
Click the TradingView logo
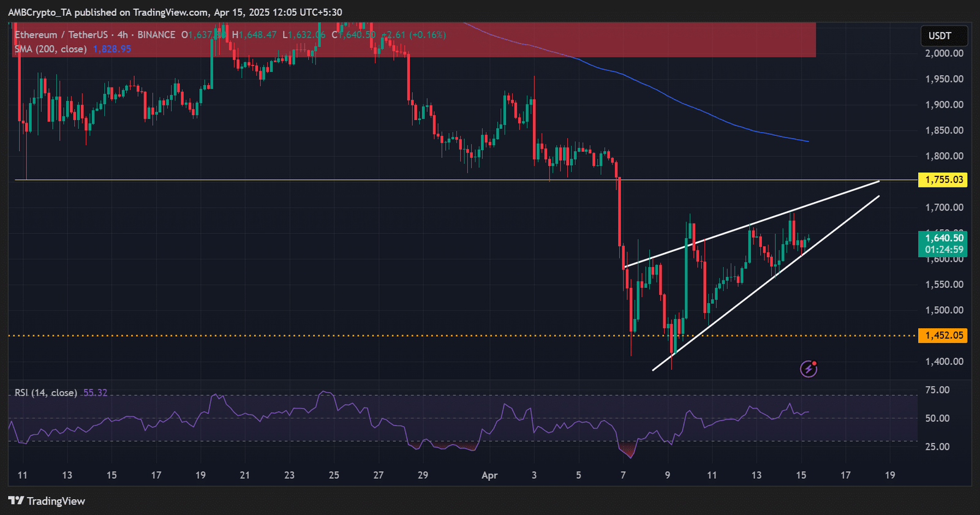[47, 501]
